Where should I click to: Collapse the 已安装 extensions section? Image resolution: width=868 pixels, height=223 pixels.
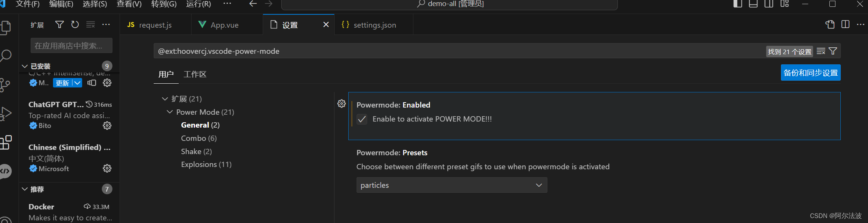click(25, 65)
